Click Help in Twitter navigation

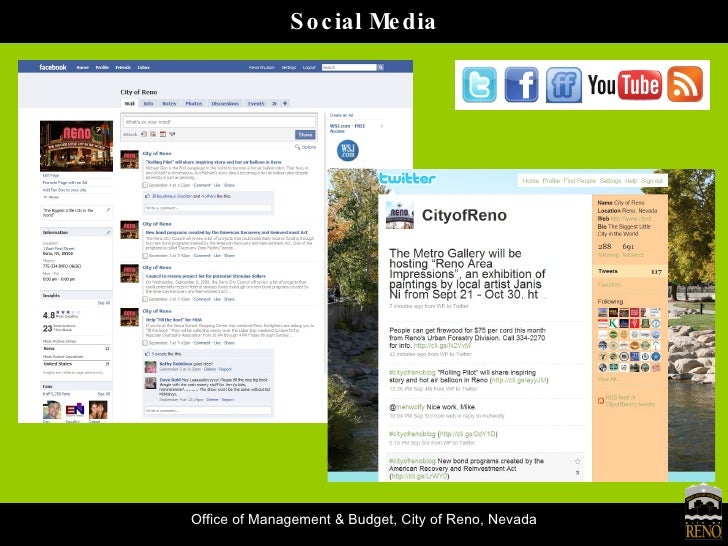tap(630, 181)
